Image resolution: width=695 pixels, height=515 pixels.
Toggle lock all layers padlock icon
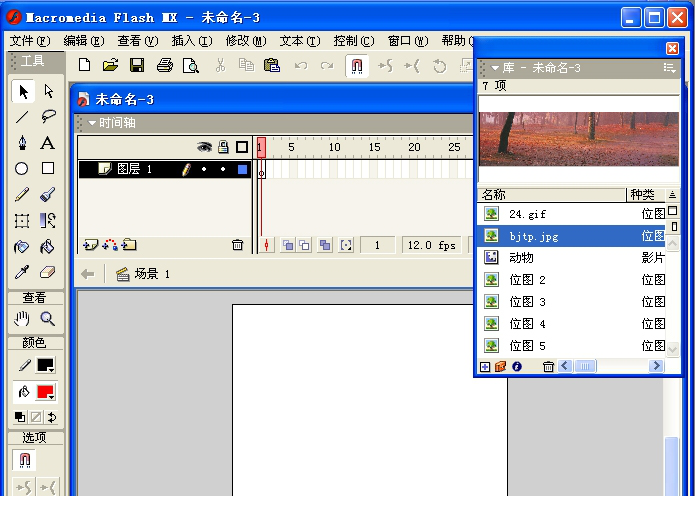click(223, 147)
